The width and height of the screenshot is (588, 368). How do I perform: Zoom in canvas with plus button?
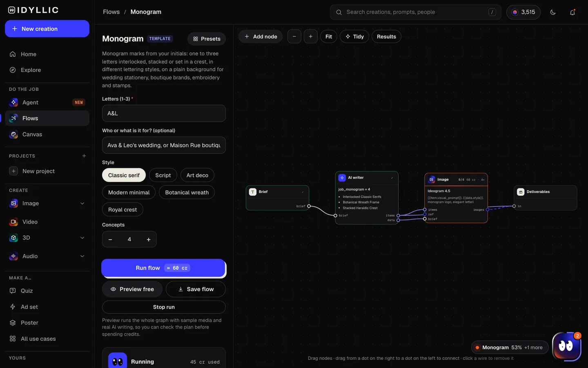coord(311,36)
